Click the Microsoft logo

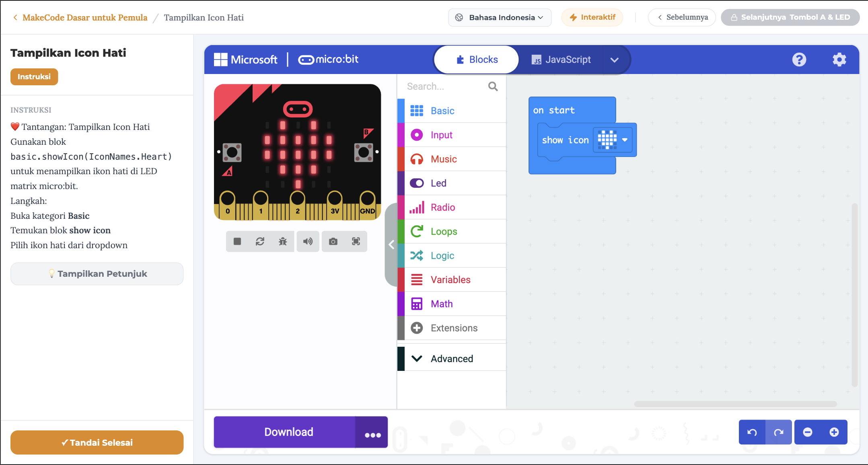point(245,60)
